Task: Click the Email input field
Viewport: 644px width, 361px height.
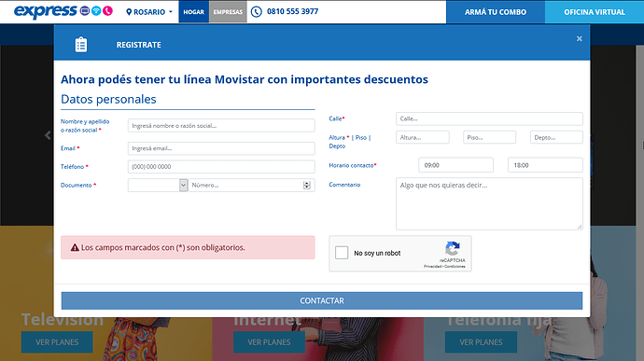Action: [x=221, y=148]
